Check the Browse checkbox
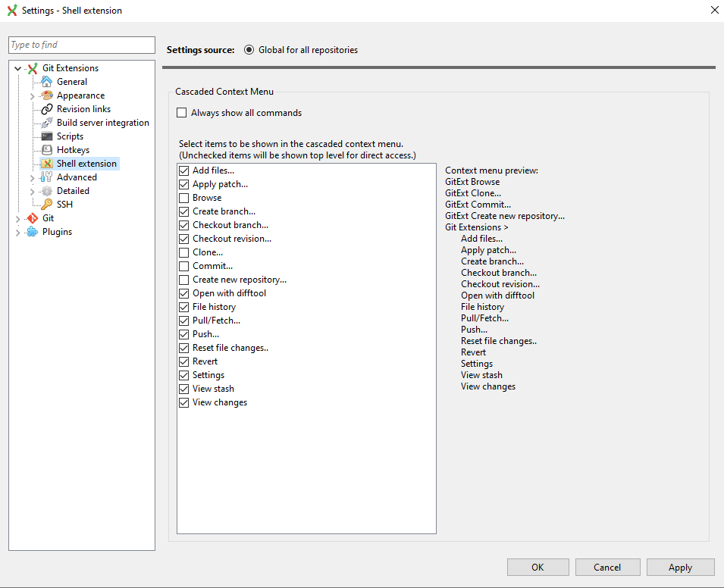The height and width of the screenshot is (588, 724). [x=183, y=198]
